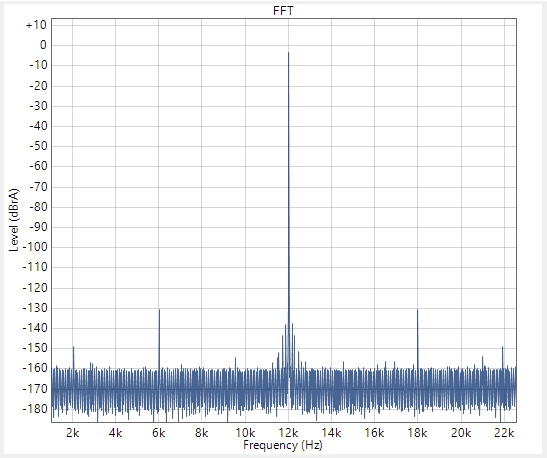The width and height of the screenshot is (547, 458).
Task: Click the -30 level tick label
Action: point(38,106)
